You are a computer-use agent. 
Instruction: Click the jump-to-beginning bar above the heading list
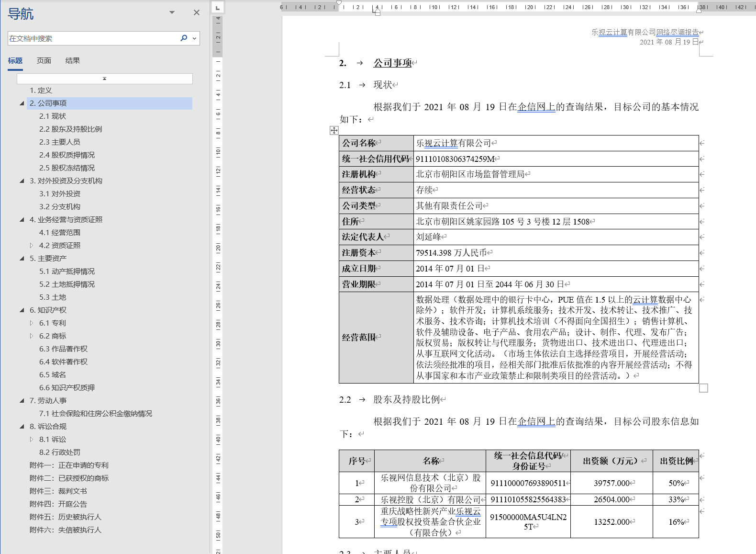pyautogui.click(x=104, y=79)
